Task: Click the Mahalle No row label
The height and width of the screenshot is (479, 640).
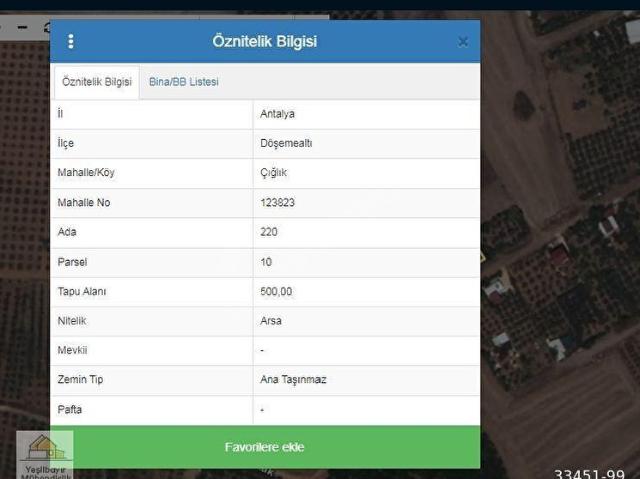Action: point(84,202)
